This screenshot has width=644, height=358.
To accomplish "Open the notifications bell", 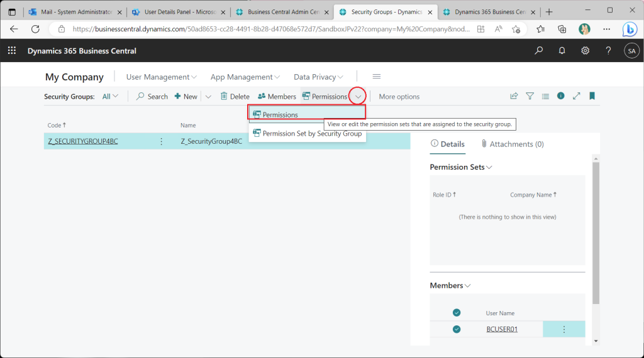I will (x=562, y=50).
